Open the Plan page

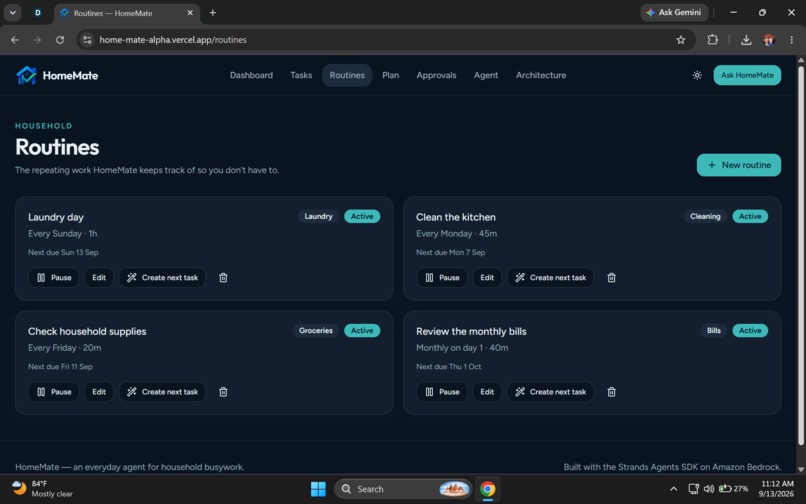coord(391,75)
